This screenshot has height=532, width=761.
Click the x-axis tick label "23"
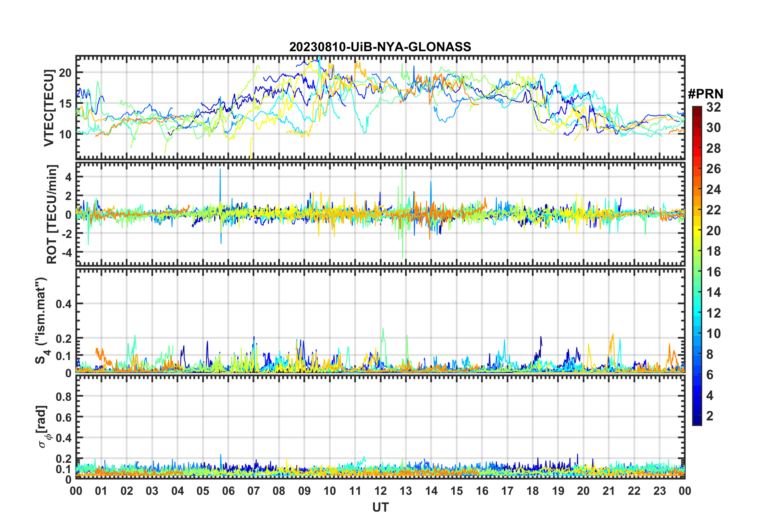coord(659,491)
